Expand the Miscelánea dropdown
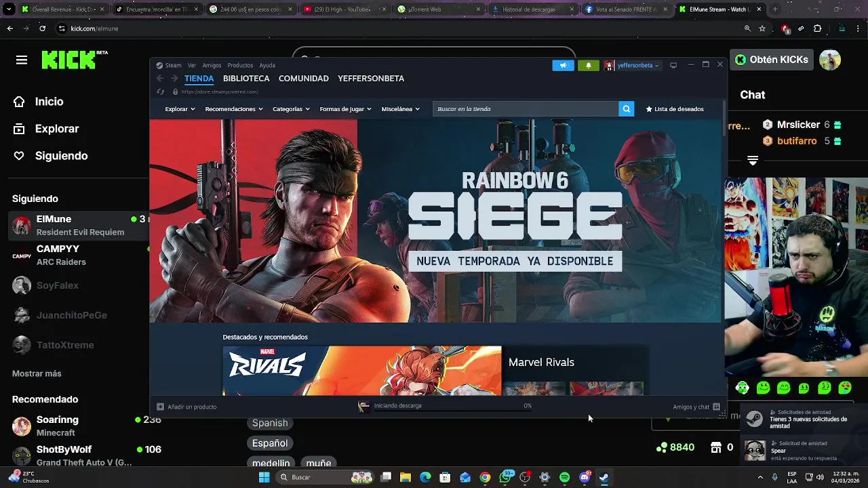This screenshot has width=868, height=488. click(x=400, y=109)
